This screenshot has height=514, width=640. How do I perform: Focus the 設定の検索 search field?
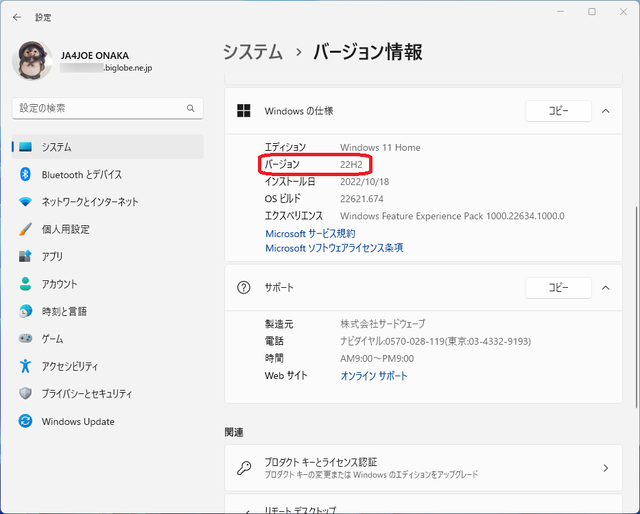(x=107, y=108)
